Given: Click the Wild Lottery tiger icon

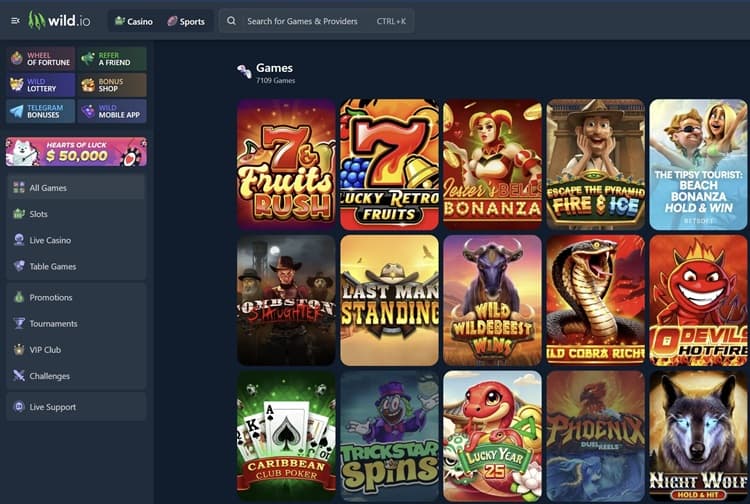Looking at the screenshot, I should tap(17, 85).
